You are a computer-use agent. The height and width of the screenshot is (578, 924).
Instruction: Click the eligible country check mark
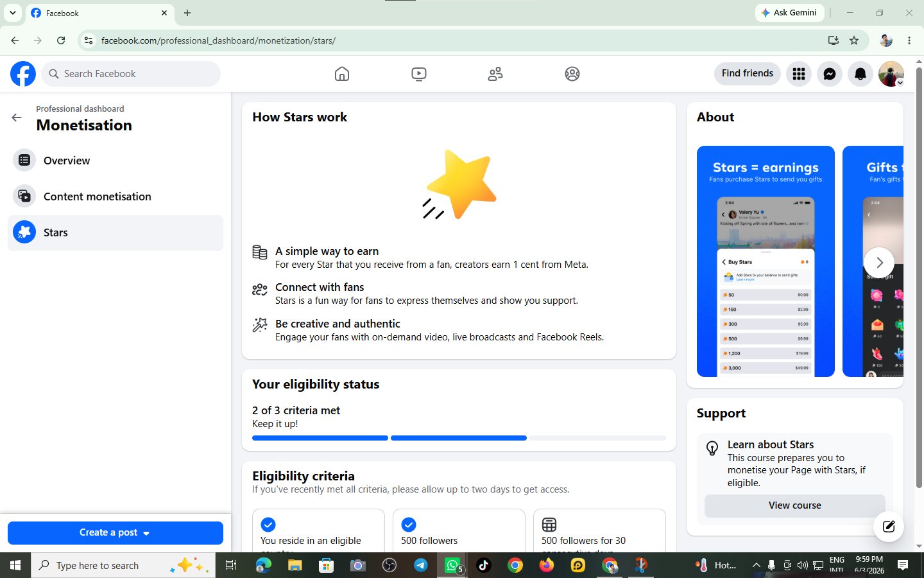(268, 525)
